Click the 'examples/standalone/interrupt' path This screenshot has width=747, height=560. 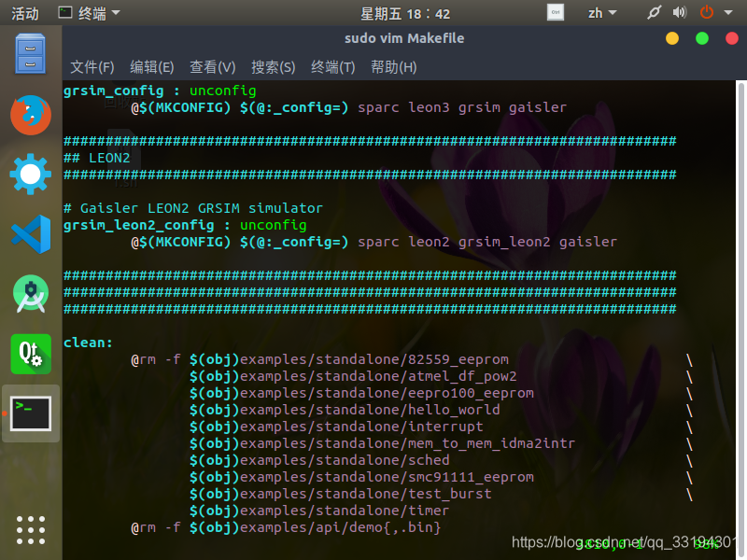point(361,427)
